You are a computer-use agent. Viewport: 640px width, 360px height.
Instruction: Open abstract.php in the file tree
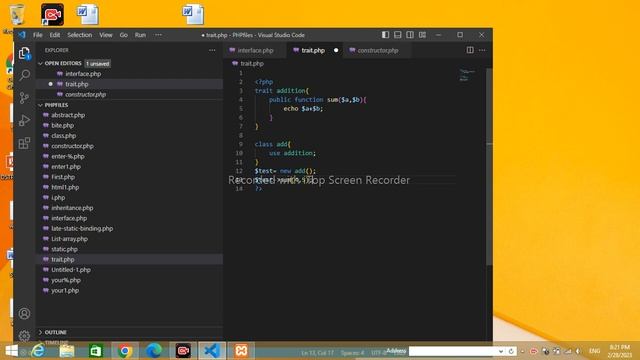point(130,115)
